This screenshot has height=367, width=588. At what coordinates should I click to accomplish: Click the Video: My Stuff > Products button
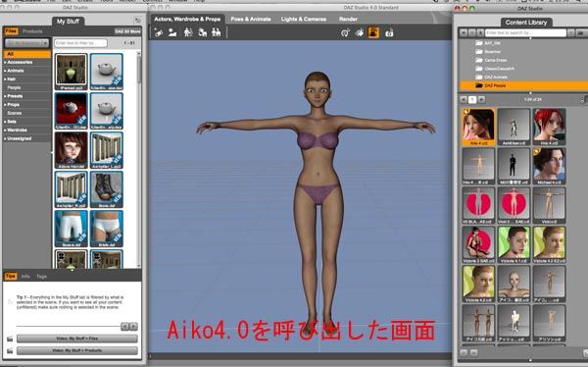[77, 350]
